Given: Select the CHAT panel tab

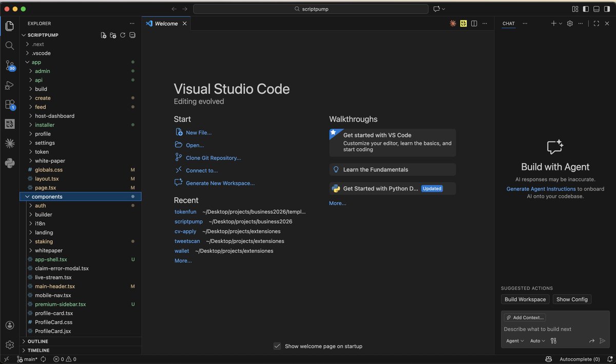Looking at the screenshot, I should 509,24.
